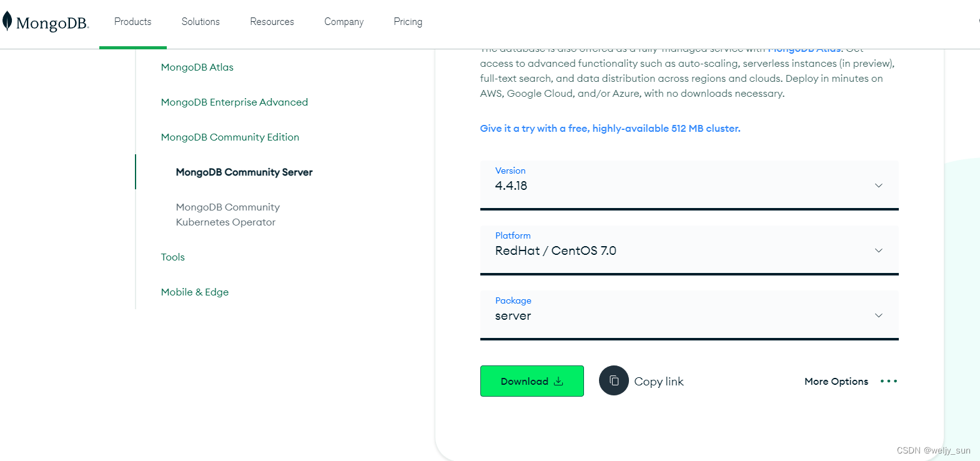Screen dimensions: 980x461
Task: Open the Products menu
Action: pos(133,22)
